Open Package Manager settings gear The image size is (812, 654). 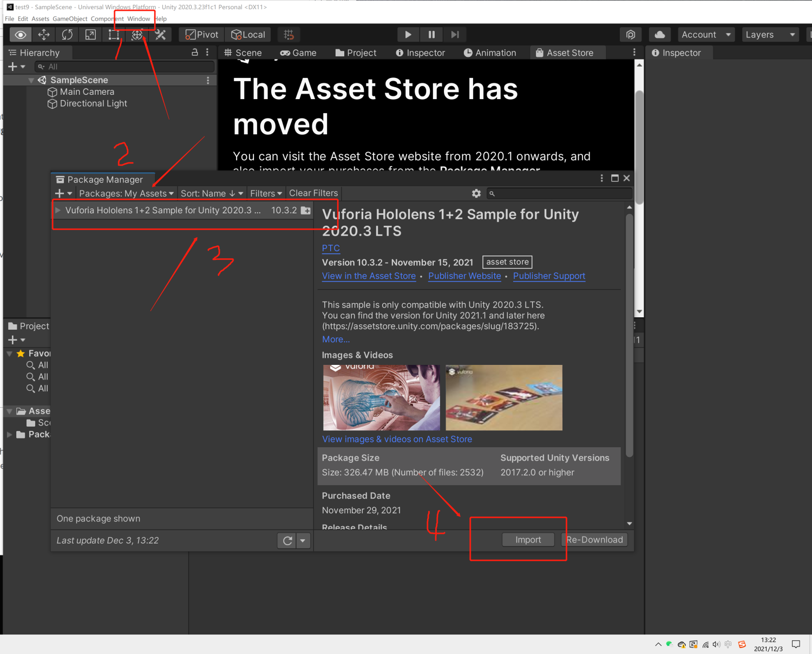tap(476, 193)
